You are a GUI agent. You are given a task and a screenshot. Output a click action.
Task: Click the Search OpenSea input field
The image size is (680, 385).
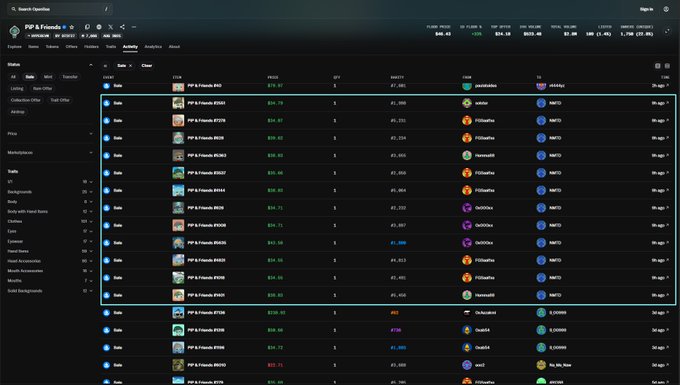tap(60, 9)
